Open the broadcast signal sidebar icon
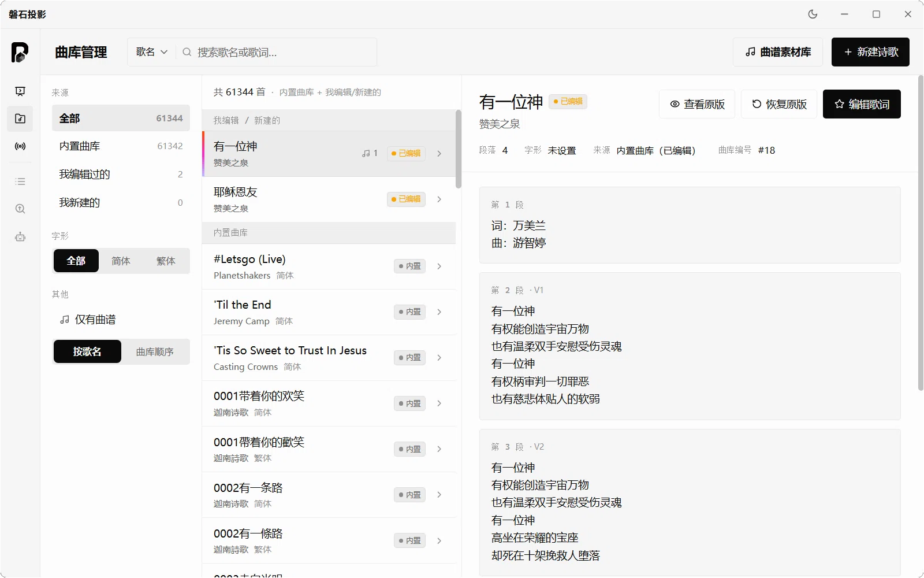The image size is (924, 578). pyautogui.click(x=20, y=146)
